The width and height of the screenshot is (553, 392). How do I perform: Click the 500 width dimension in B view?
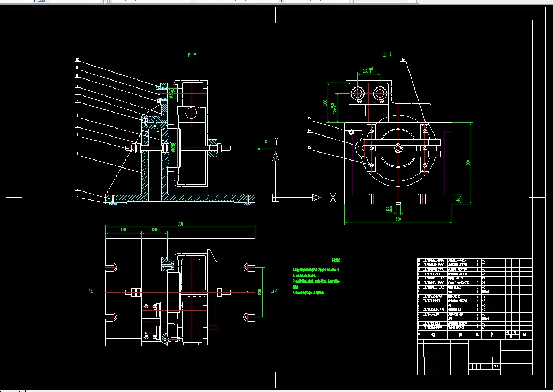point(398,219)
